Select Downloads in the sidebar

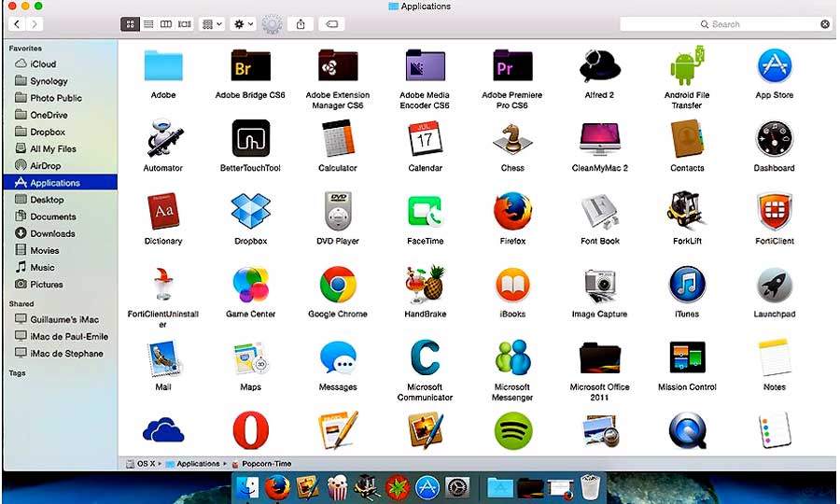coord(52,233)
